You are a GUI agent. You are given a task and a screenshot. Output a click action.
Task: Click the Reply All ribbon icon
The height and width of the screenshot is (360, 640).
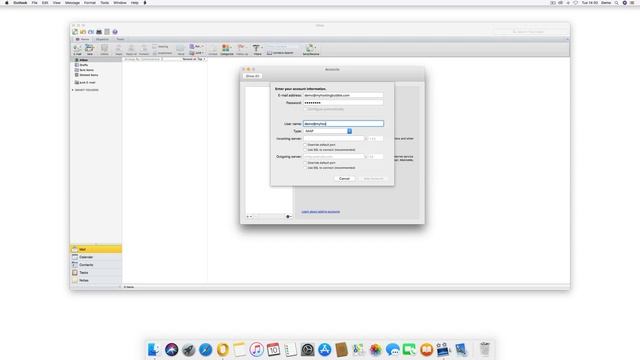point(131,49)
